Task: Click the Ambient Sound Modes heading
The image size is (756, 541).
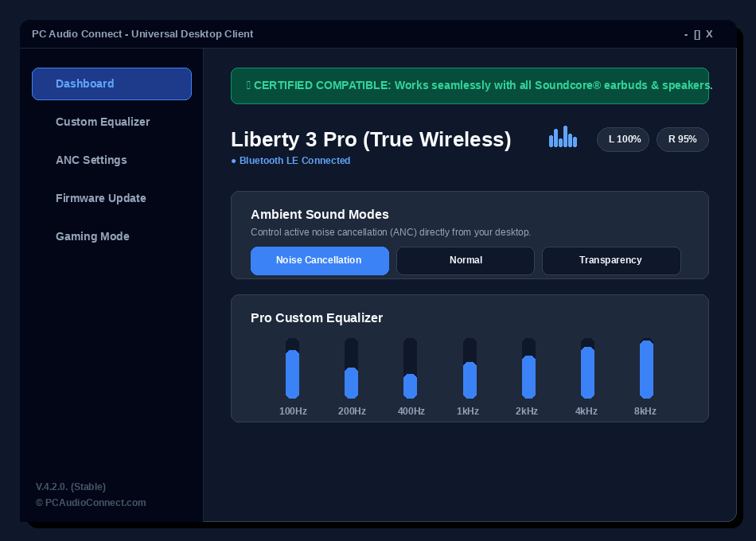Action: click(x=320, y=214)
